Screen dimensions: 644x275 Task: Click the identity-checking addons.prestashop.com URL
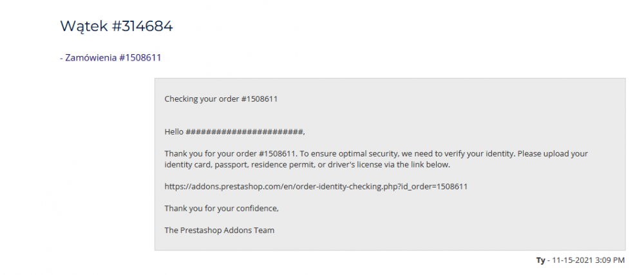(x=316, y=186)
